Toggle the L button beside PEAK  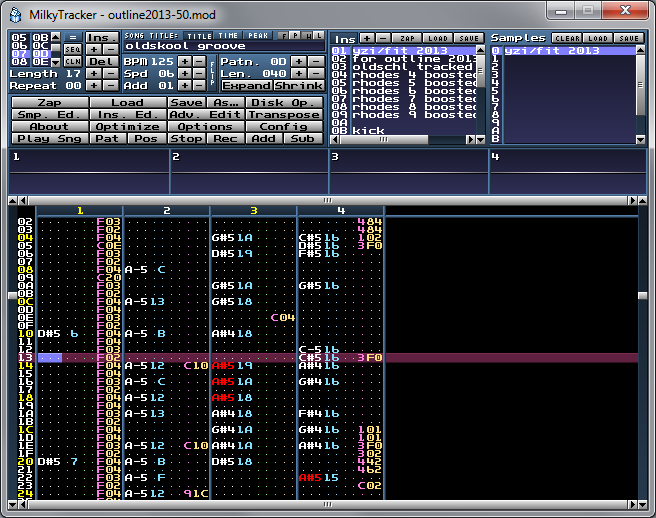319,36
